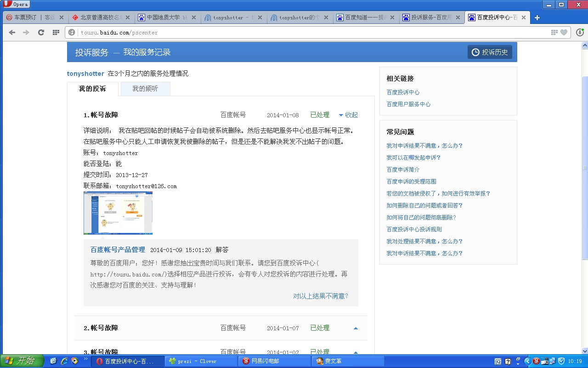
Task: Collapse complaint 1 using 收起
Action: 348,115
